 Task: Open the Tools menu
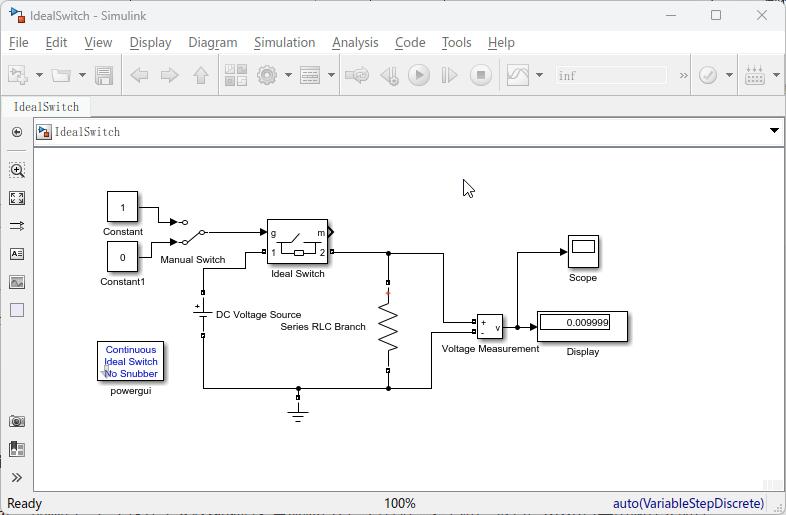[x=456, y=43]
